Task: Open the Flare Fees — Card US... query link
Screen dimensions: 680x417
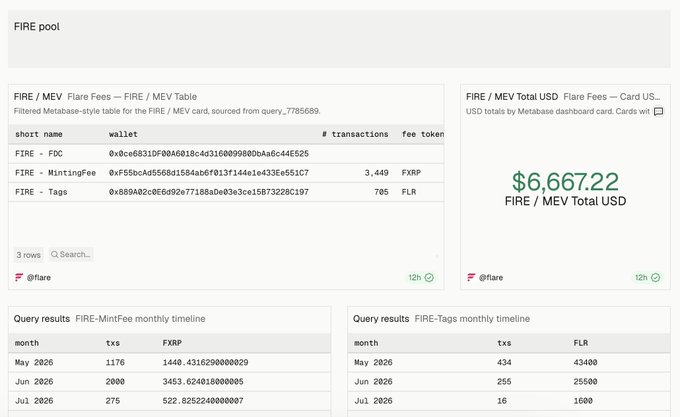Action: (611, 97)
